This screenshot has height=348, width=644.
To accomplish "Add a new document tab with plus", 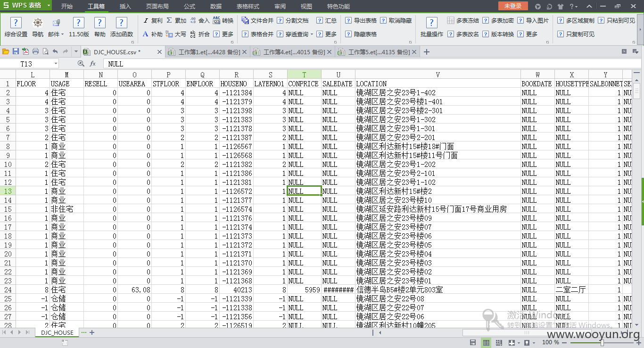I will point(427,52).
